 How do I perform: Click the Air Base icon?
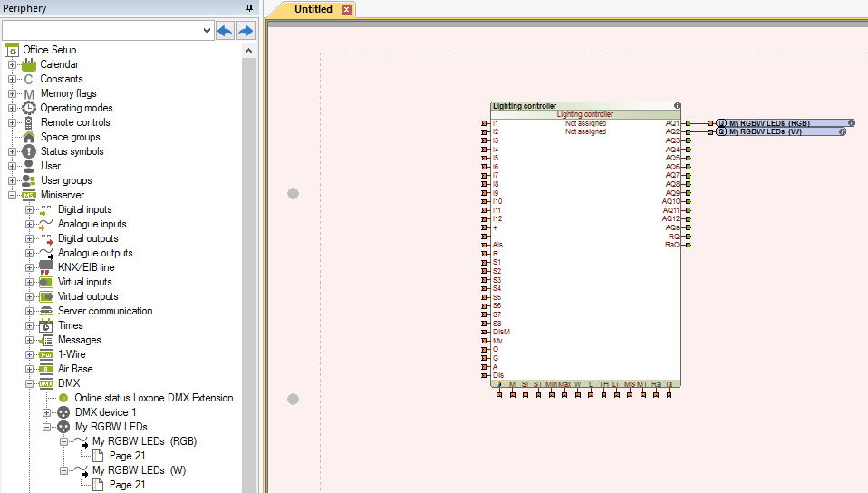click(x=47, y=369)
